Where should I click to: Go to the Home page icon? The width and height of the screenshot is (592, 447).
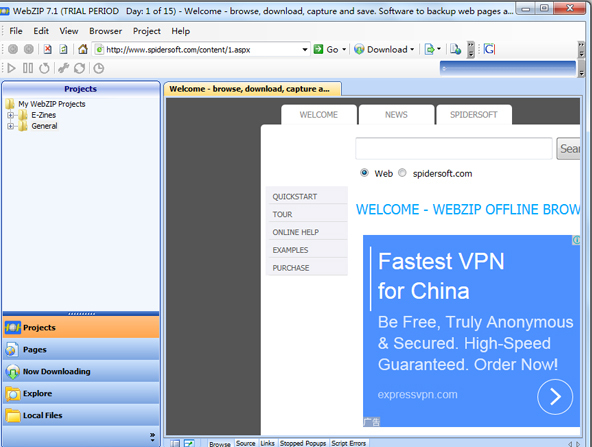point(83,49)
